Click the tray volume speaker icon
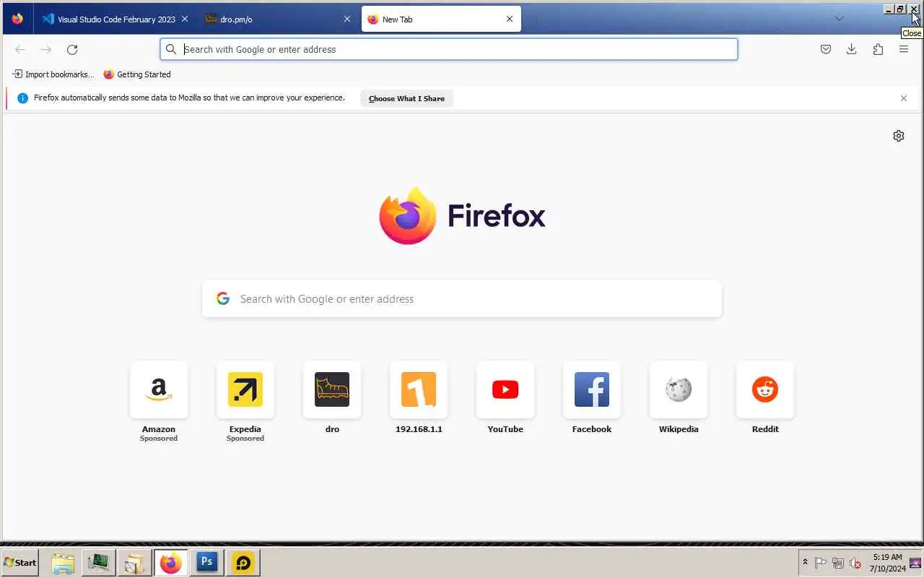Viewport: 924px width, 578px height. [x=855, y=563]
